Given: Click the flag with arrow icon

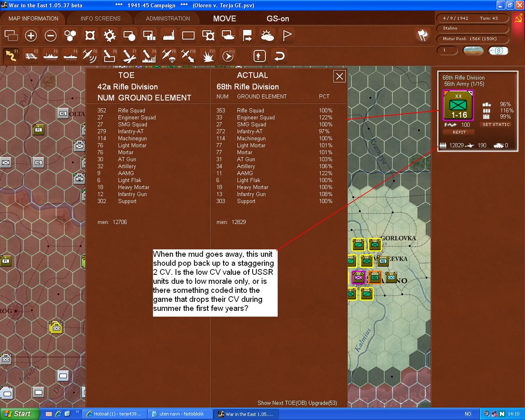Looking at the screenshot, I should [x=247, y=36].
